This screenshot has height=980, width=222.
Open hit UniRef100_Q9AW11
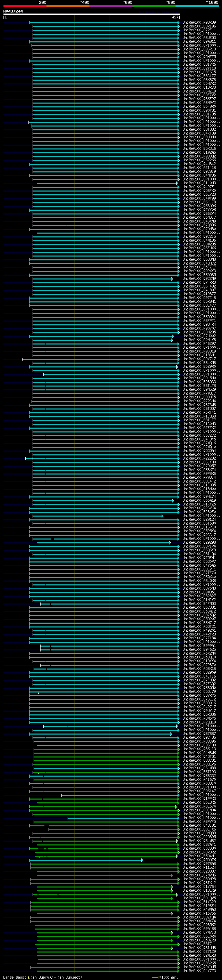click(x=199, y=41)
